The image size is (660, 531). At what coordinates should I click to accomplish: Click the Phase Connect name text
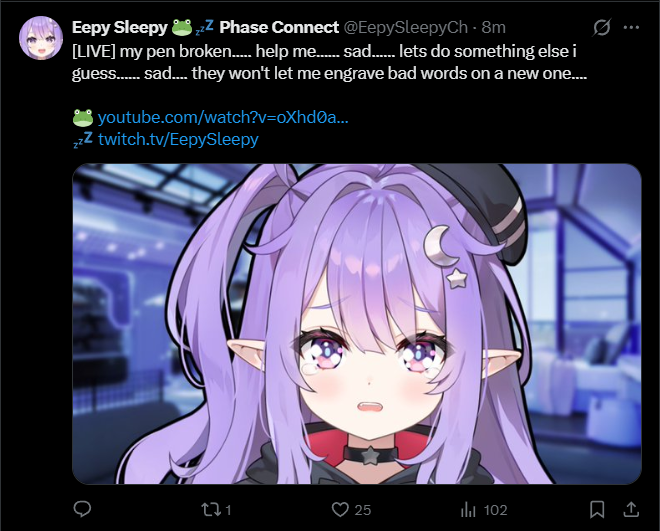[279, 27]
